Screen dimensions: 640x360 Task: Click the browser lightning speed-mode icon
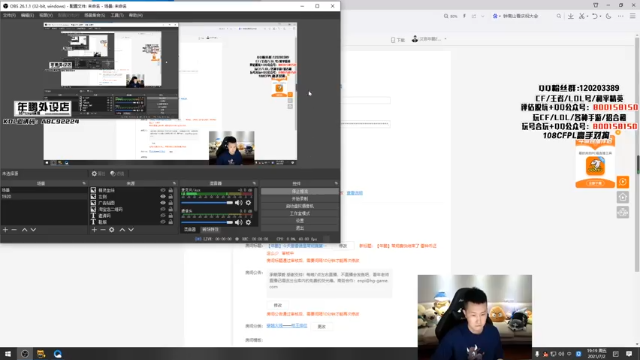coord(464,16)
